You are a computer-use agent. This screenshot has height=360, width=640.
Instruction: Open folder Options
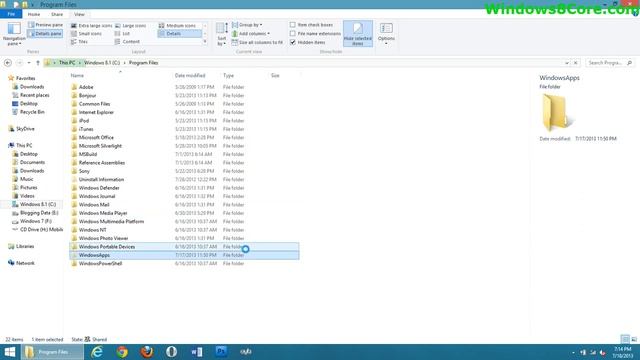[386, 33]
